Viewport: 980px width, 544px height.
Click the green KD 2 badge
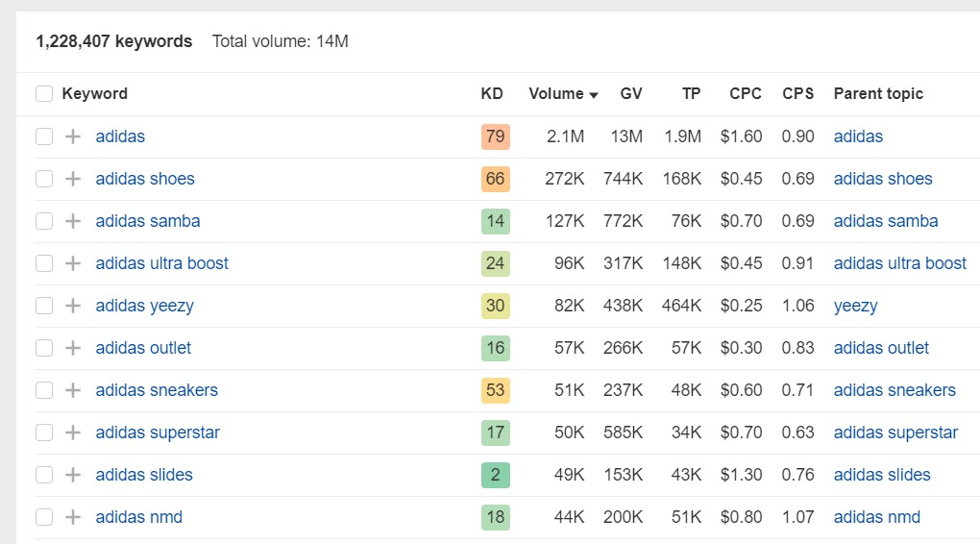click(x=495, y=475)
